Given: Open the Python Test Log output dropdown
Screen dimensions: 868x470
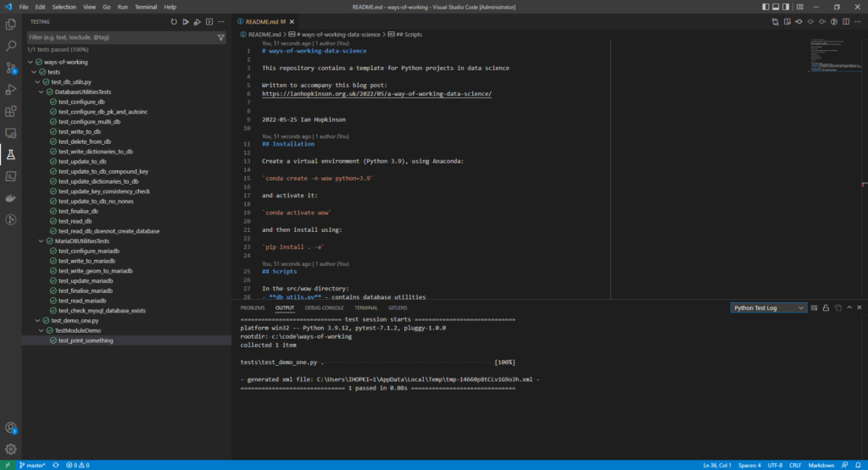Looking at the screenshot, I should [x=768, y=308].
